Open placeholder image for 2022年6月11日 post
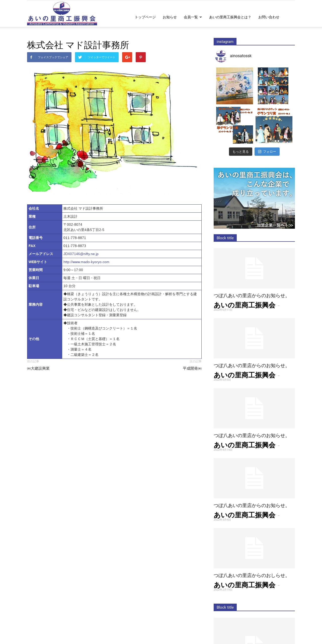The image size is (322, 644). coord(254,268)
